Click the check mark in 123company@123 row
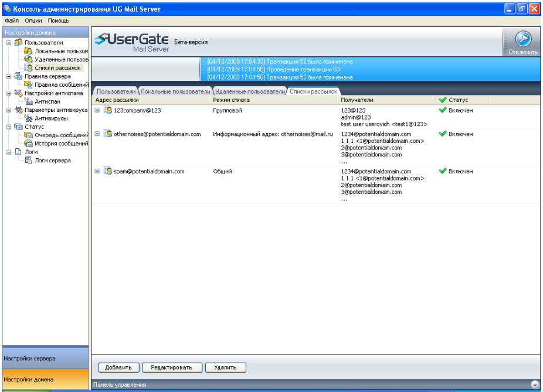 443,110
